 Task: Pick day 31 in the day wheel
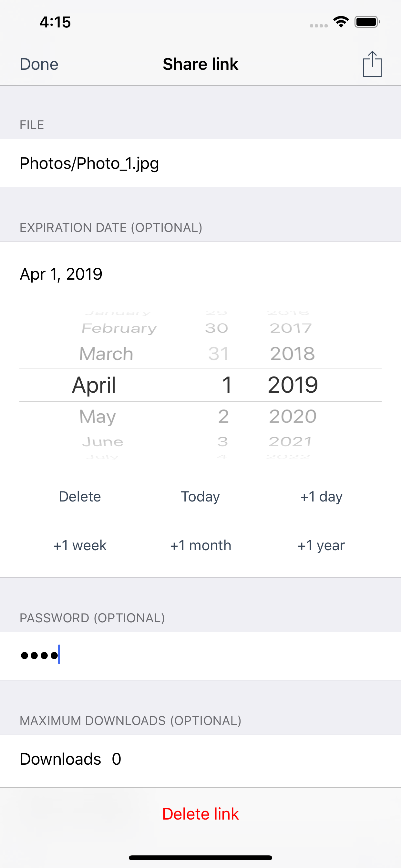(218, 354)
